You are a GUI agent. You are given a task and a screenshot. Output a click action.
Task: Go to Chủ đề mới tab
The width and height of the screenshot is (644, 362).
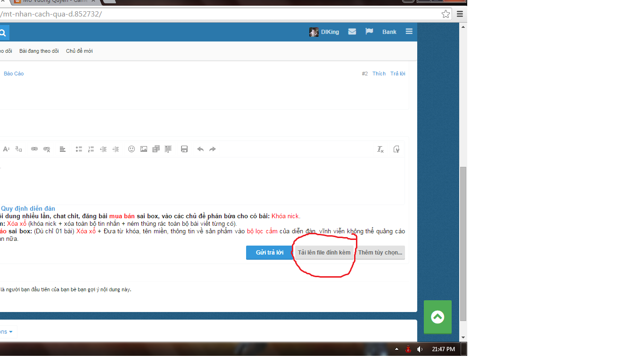[x=79, y=51]
